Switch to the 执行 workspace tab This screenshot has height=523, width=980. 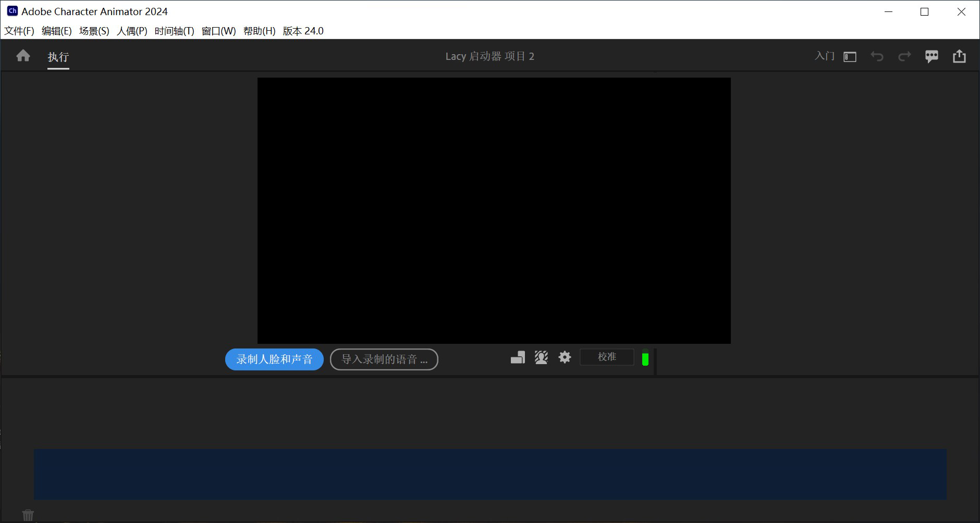(58, 57)
